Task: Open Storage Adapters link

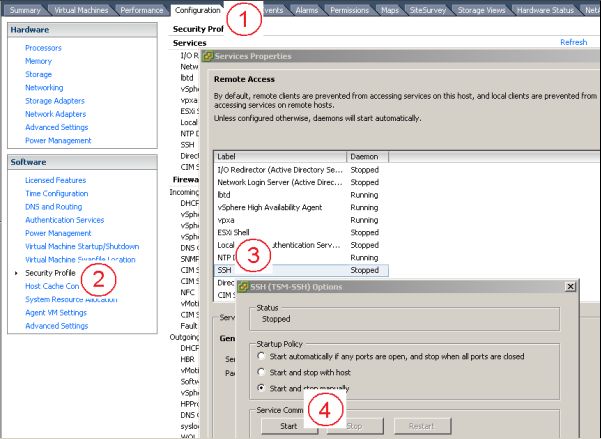Action: [x=55, y=101]
